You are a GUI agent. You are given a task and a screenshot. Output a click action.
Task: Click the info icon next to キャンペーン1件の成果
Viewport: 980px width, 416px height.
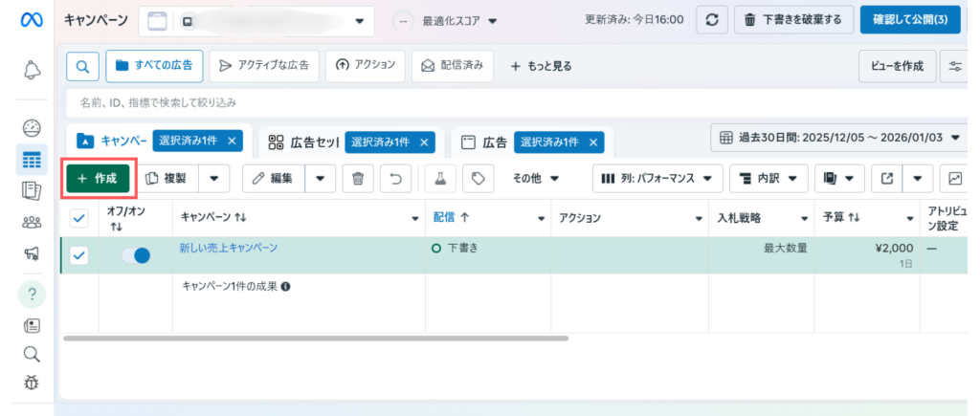[285, 287]
